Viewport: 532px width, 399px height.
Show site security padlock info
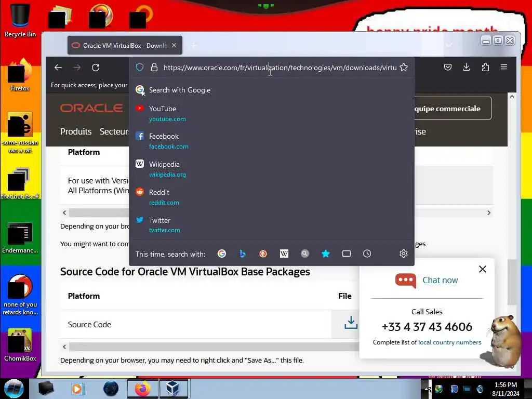point(154,67)
